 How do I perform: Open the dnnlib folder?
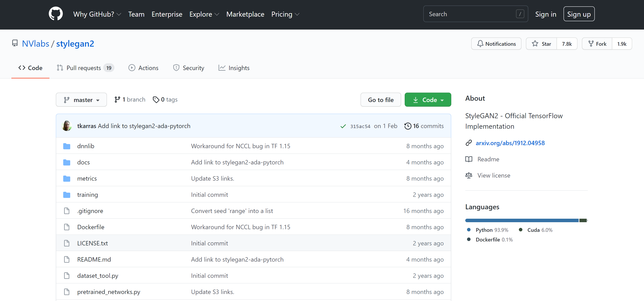[x=86, y=146]
